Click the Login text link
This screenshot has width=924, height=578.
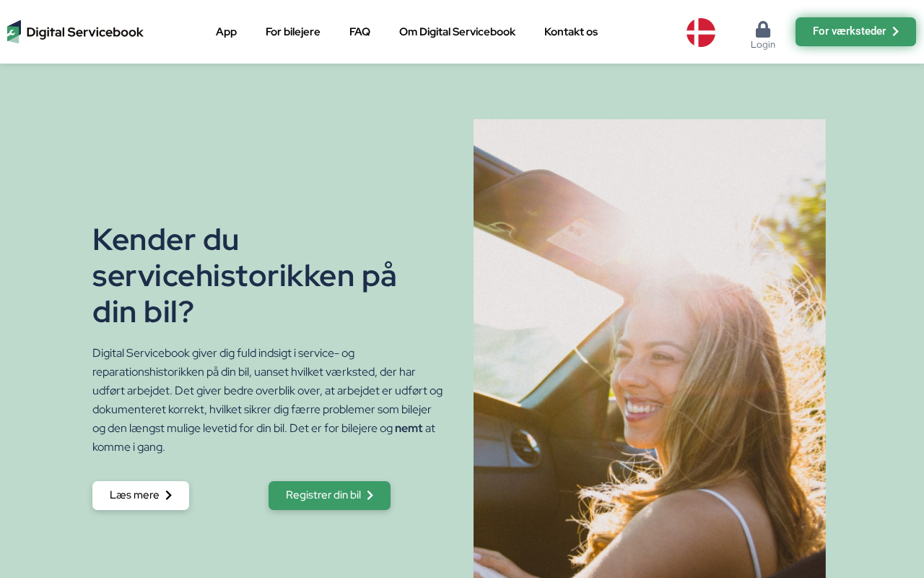coord(763,45)
